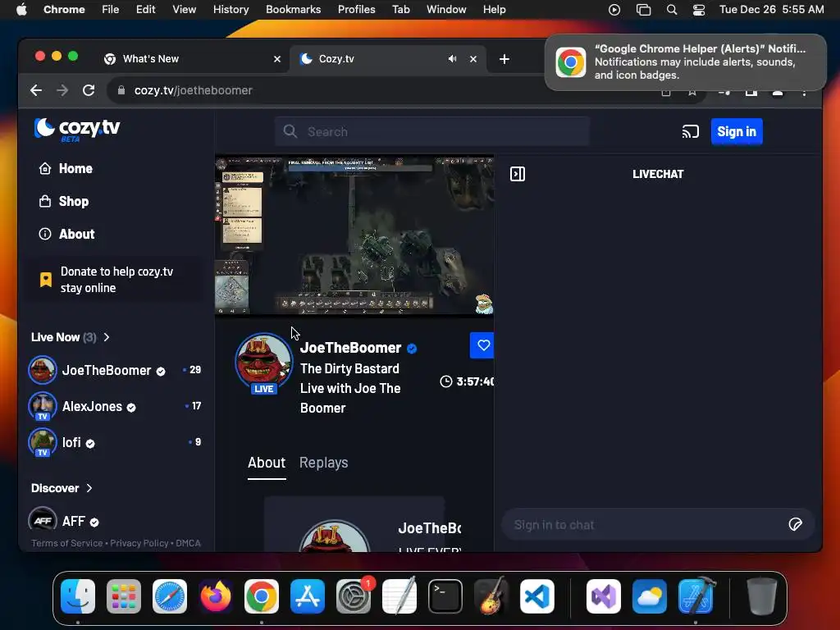This screenshot has width=840, height=630.
Task: Open the AFF channel under Discover
Action: (x=115, y=521)
